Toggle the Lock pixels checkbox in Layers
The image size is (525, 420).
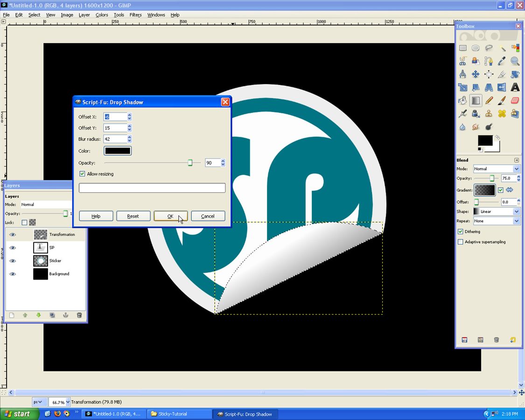24,223
